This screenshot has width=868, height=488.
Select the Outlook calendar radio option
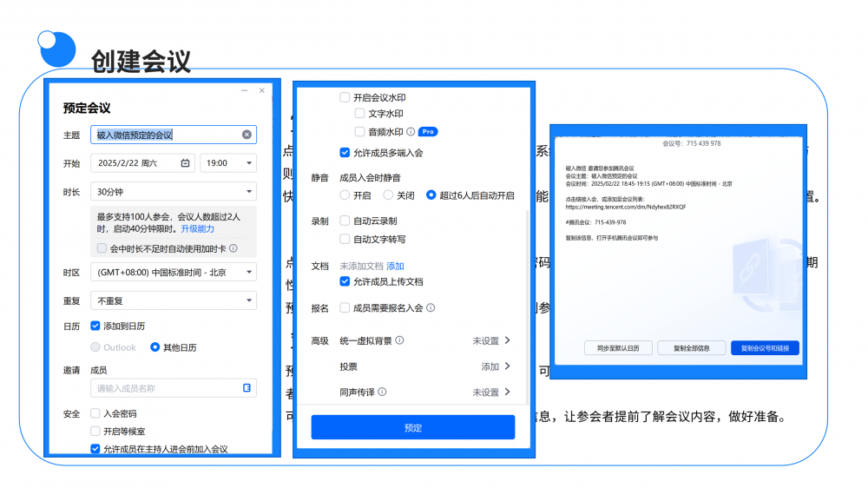(95, 347)
